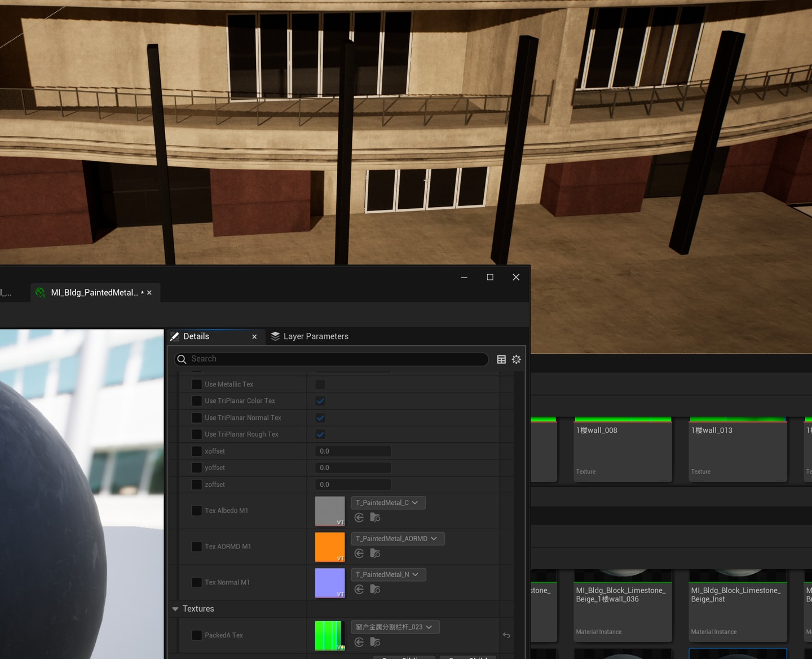Enable override for Use TriPlanar Normal Tex
812x659 pixels.
197,418
